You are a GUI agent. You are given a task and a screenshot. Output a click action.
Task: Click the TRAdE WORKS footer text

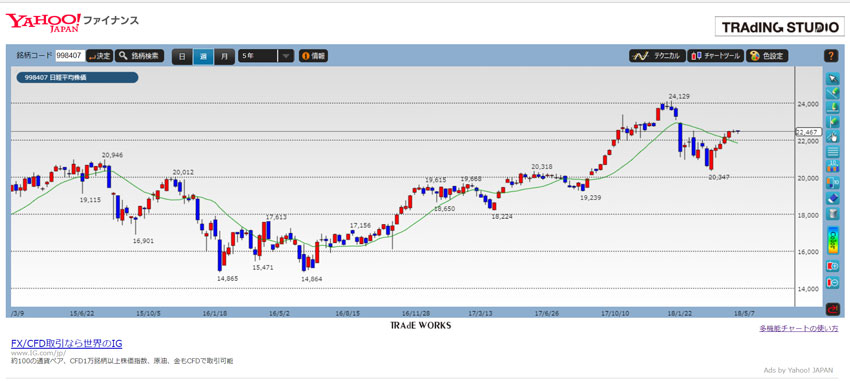coord(420,326)
